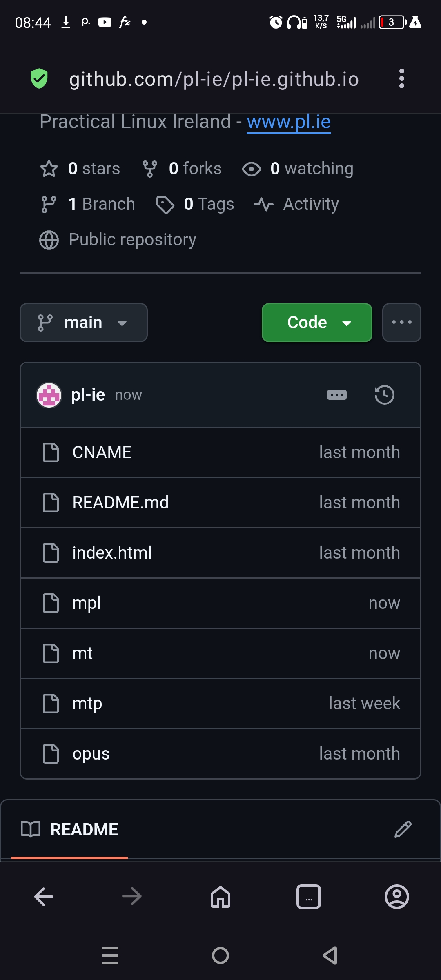This screenshot has width=441, height=980.
Task: Open the green shield site security icon
Action: (39, 78)
